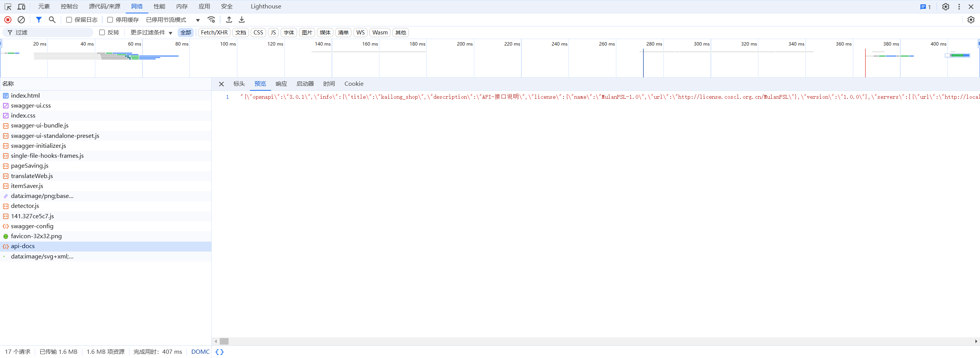
Task: Click the 名称 column header
Action: pos(106,84)
